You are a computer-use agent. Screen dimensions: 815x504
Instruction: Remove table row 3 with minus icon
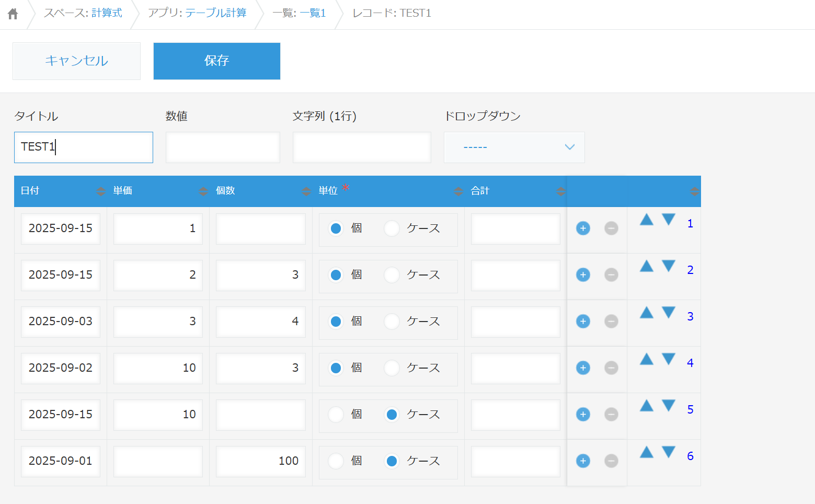611,322
